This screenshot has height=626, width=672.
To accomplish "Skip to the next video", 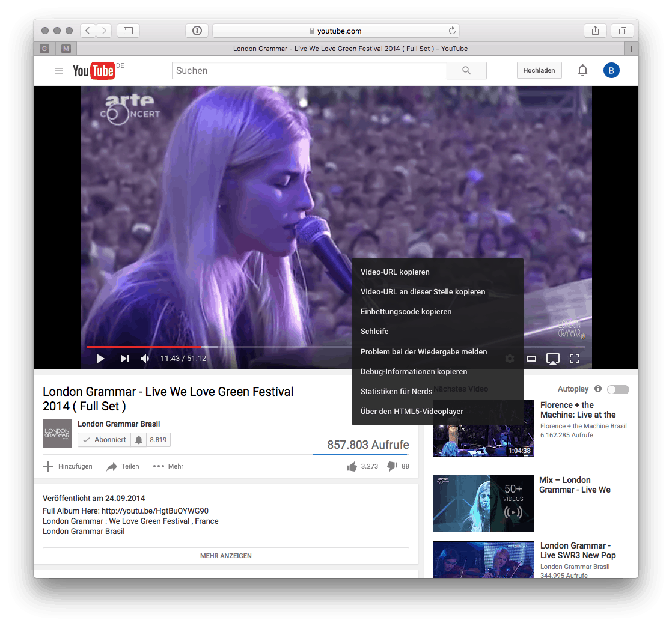I will pyautogui.click(x=124, y=359).
